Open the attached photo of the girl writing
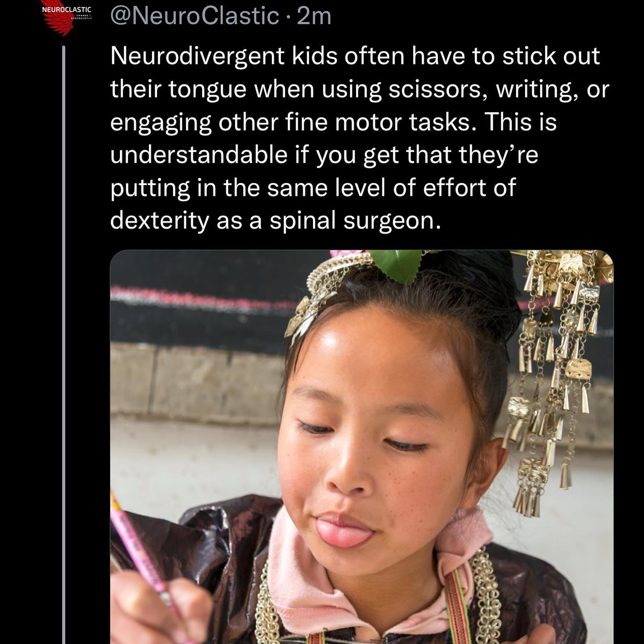The height and width of the screenshot is (644, 644). point(362,447)
